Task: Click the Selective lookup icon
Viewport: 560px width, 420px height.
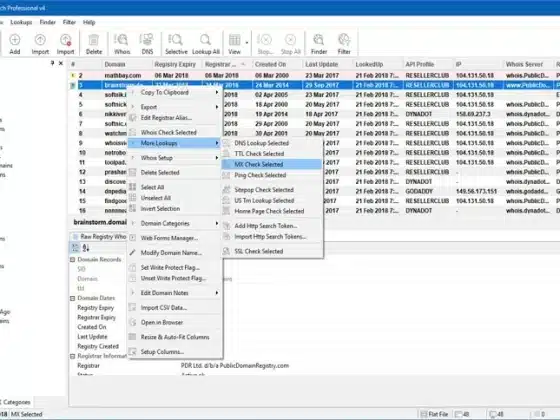Action: pyautogui.click(x=176, y=44)
